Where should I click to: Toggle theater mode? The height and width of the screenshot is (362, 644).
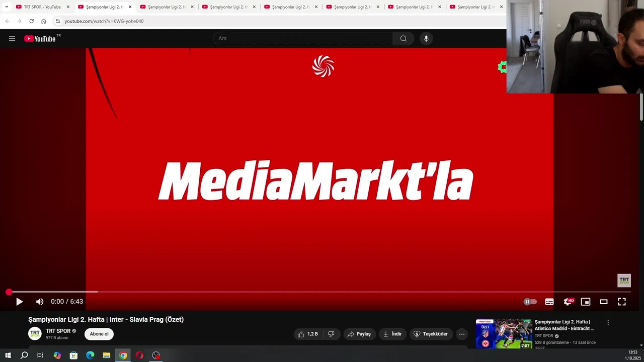pos(604,302)
